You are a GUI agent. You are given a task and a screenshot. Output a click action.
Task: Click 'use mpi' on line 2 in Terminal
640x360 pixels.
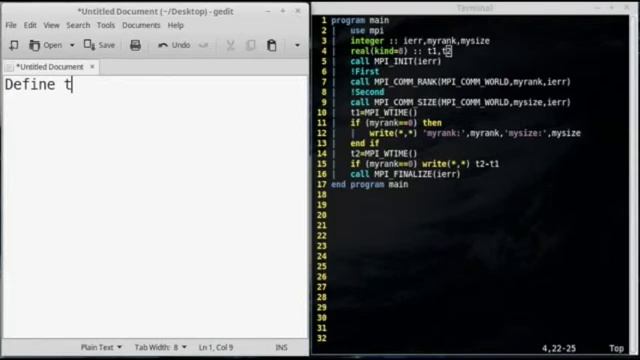click(367, 31)
